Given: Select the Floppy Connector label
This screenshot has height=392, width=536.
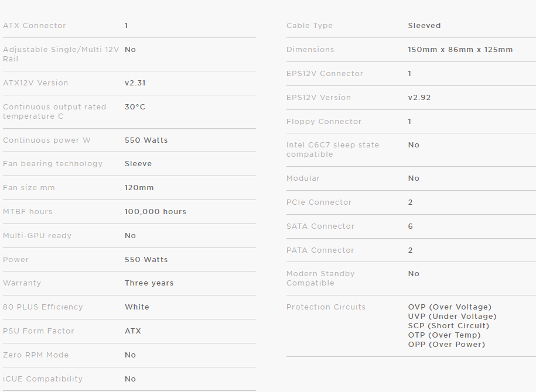Looking at the screenshot, I should [324, 122].
